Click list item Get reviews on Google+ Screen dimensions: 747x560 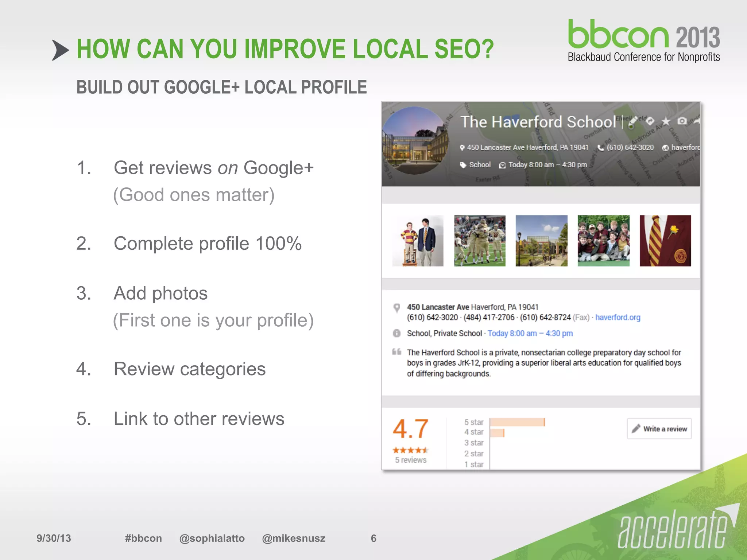[x=214, y=168]
